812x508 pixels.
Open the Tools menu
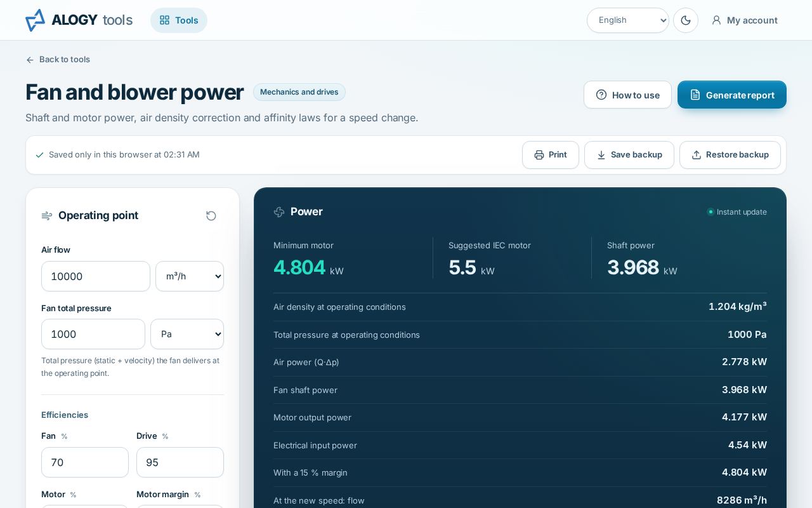click(x=179, y=20)
